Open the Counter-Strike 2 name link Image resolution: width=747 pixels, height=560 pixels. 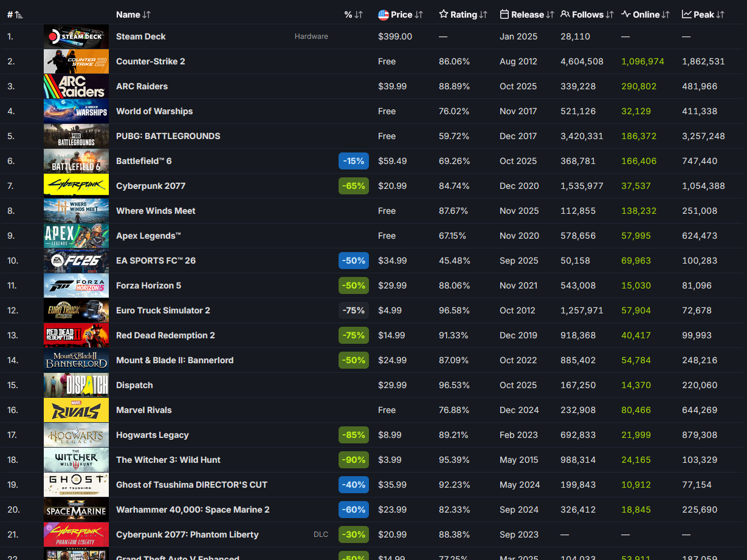point(151,61)
